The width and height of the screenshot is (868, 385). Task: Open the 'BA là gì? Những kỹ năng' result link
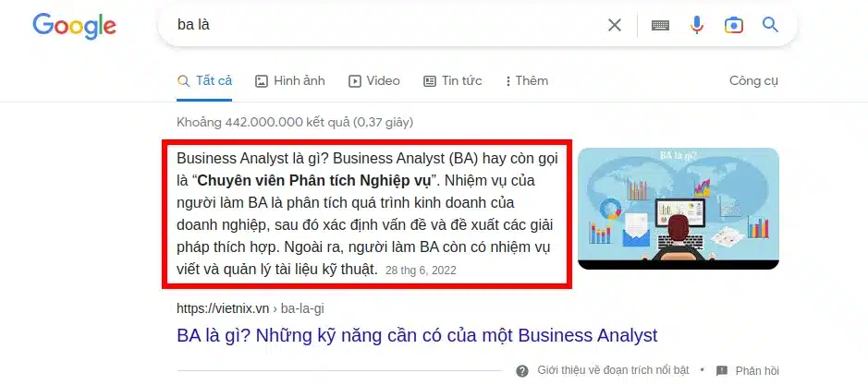[x=417, y=335]
